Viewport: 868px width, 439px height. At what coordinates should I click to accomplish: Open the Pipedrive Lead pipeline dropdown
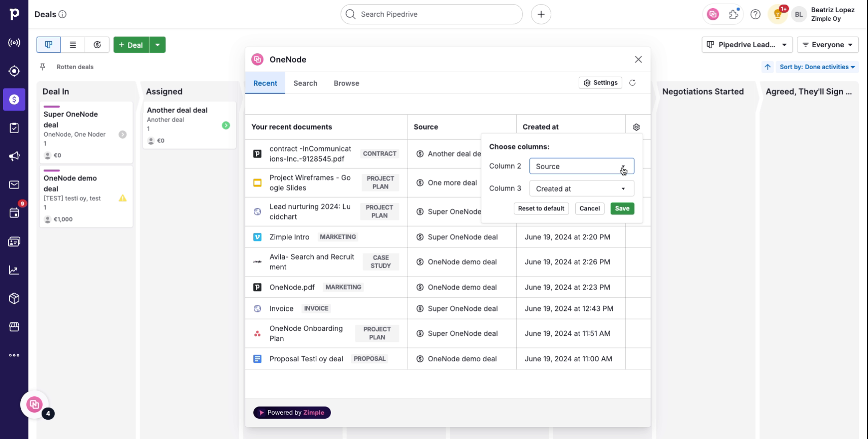[747, 45]
